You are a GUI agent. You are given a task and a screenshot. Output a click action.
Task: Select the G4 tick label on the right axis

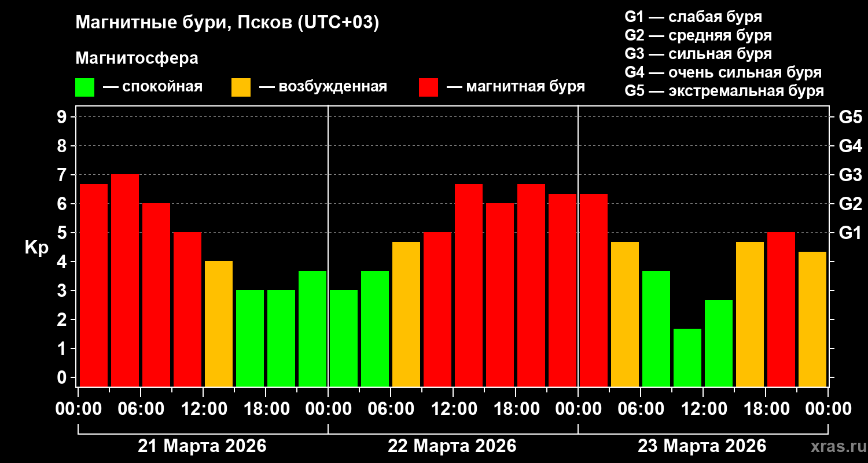pyautogui.click(x=850, y=146)
